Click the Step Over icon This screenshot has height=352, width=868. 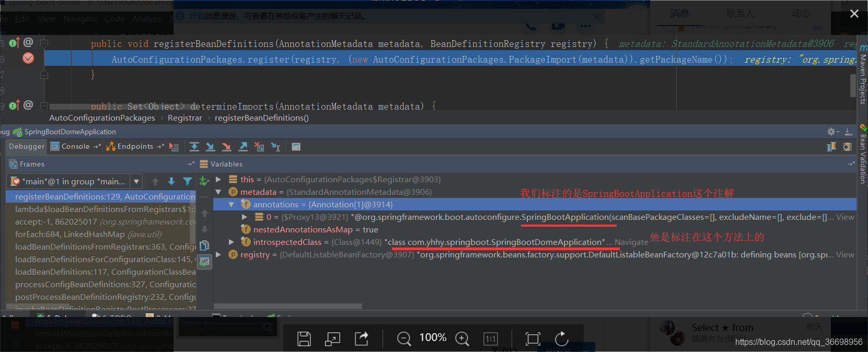[194, 147]
